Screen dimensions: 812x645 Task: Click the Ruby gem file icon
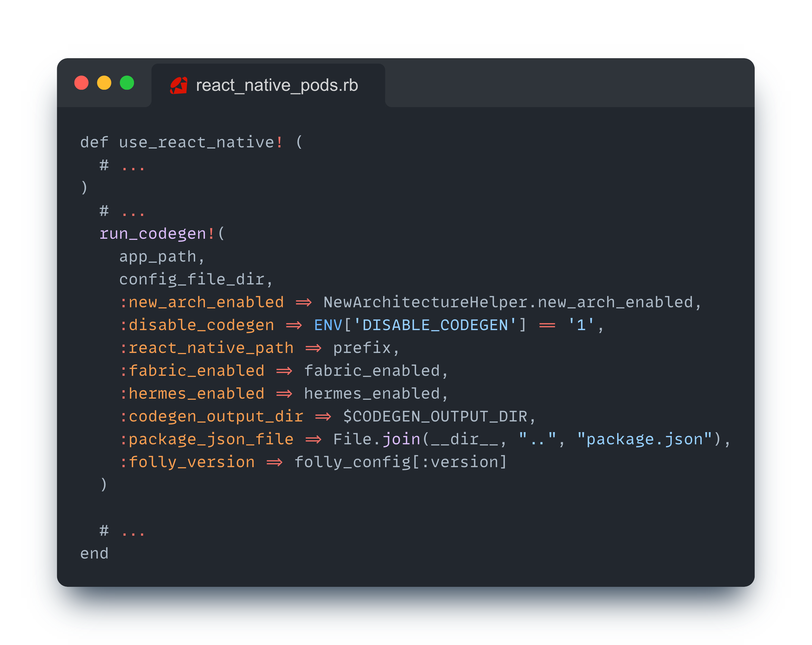[179, 86]
